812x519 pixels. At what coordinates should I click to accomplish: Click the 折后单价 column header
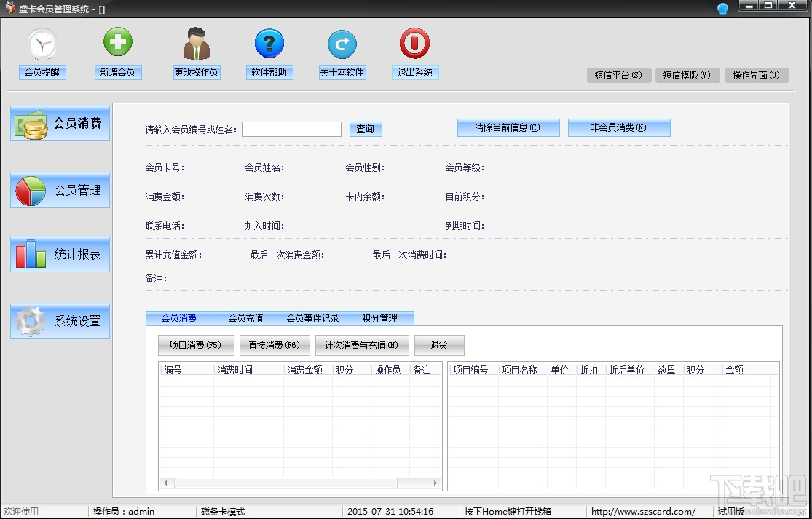pos(630,370)
